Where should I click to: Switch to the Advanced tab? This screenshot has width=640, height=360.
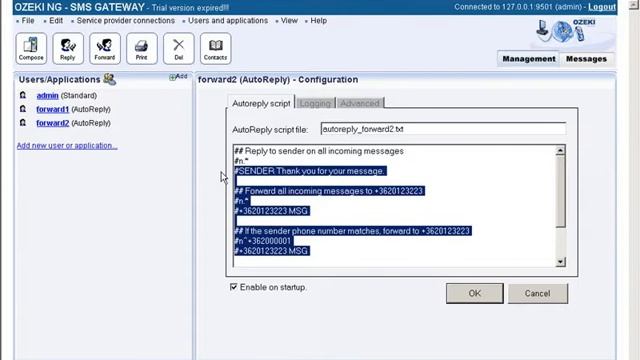[x=360, y=103]
